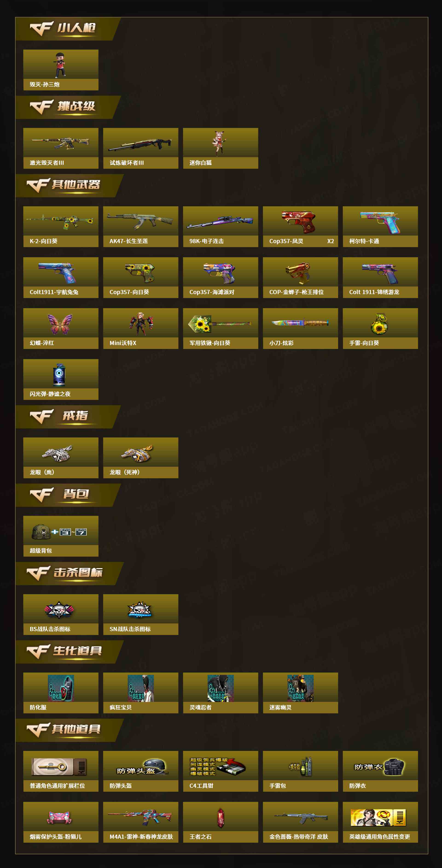This screenshot has height=868, width=442.
Task: Select the AK47-长生圣莲 weapon card
Action: click(141, 226)
